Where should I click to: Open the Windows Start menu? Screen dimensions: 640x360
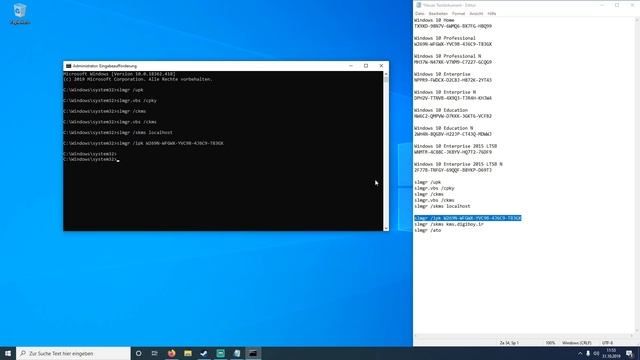[8, 353]
